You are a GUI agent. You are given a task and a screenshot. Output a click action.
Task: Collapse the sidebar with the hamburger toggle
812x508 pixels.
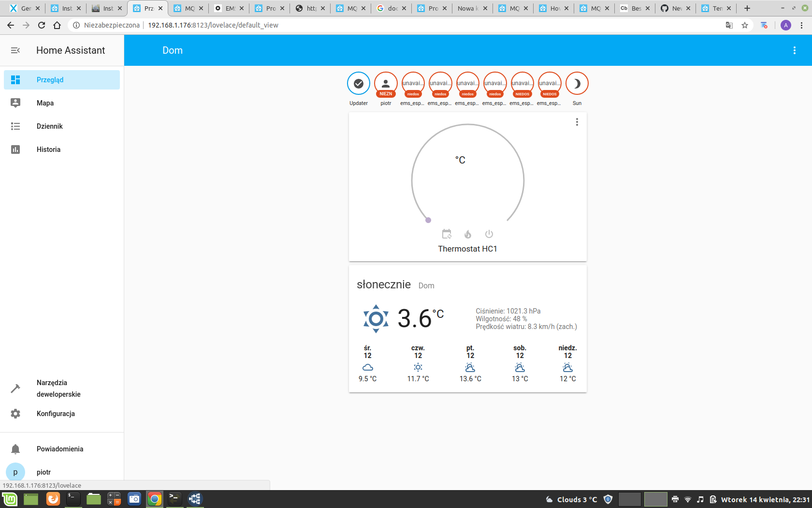[x=15, y=50]
